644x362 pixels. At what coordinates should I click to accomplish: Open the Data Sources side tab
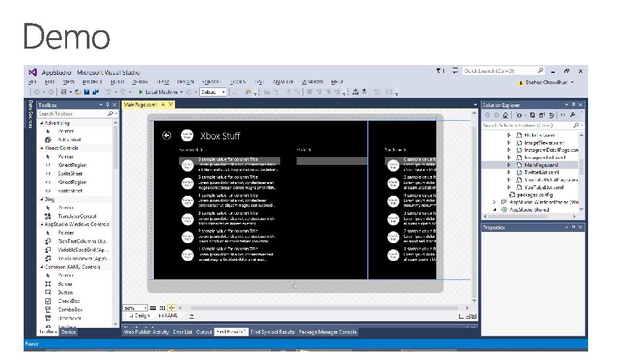pos(30,114)
